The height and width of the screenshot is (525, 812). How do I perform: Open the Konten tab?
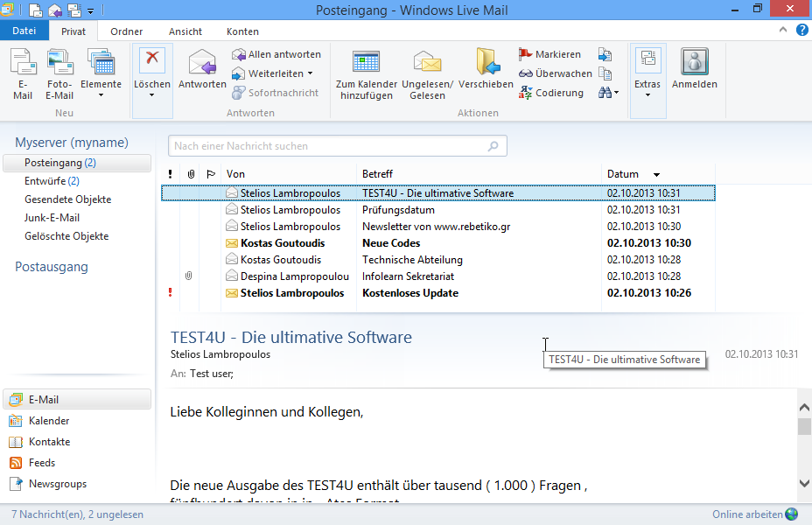(x=242, y=31)
